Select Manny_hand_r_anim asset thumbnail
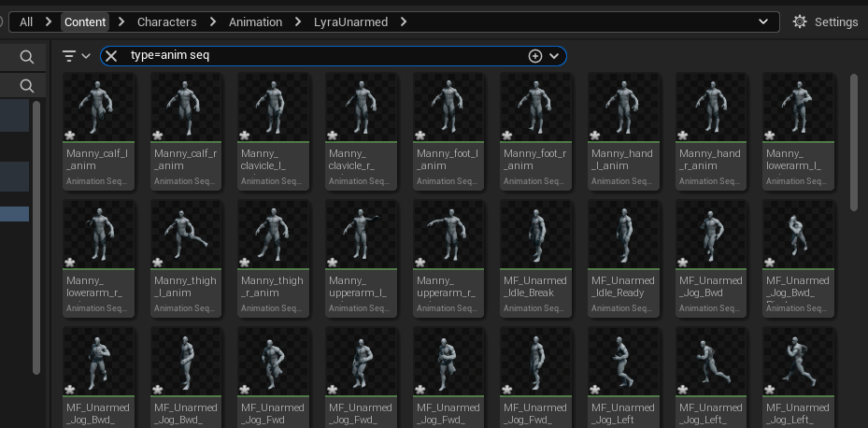Screen dimensions: 868x428 (x=711, y=107)
